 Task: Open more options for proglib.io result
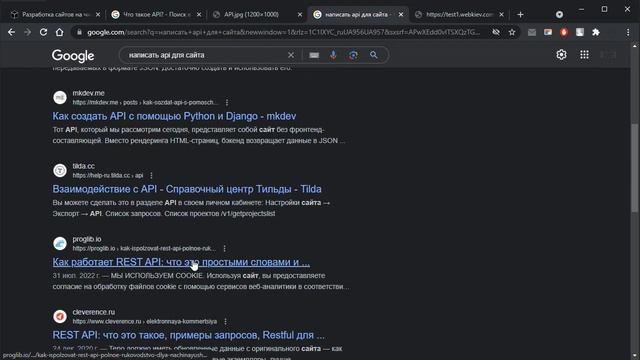coord(224,249)
